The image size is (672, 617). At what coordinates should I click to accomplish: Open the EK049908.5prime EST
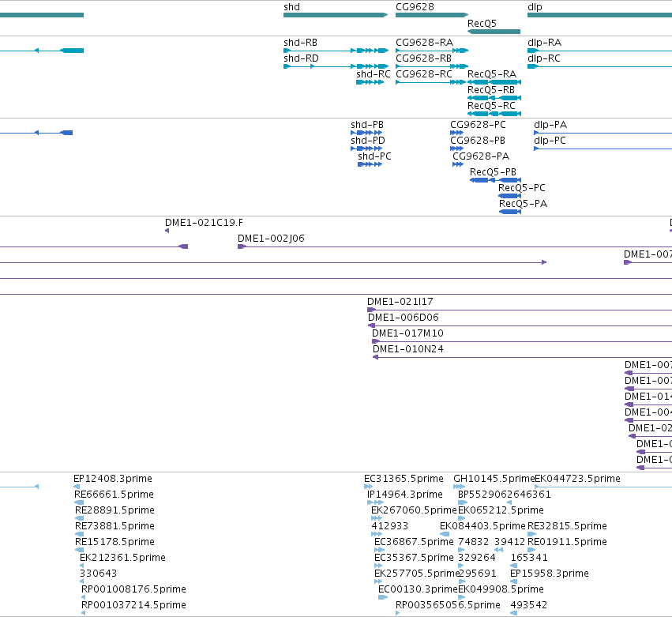click(x=462, y=598)
